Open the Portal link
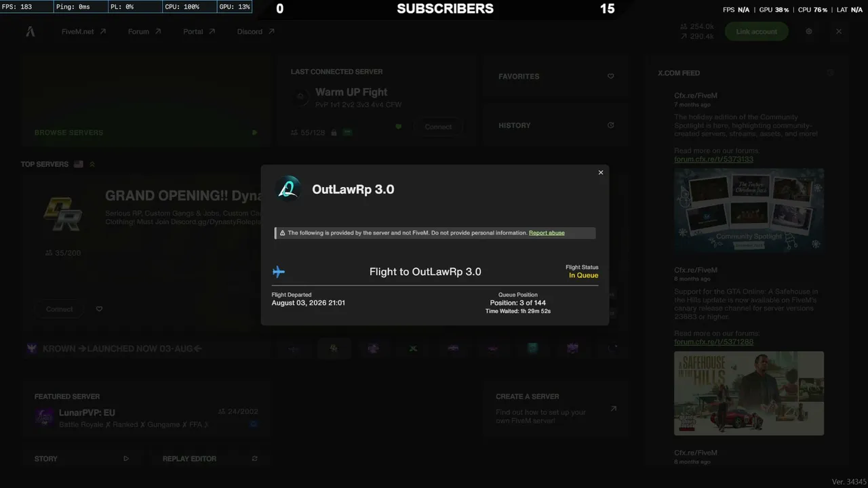The image size is (868, 488). tap(199, 32)
